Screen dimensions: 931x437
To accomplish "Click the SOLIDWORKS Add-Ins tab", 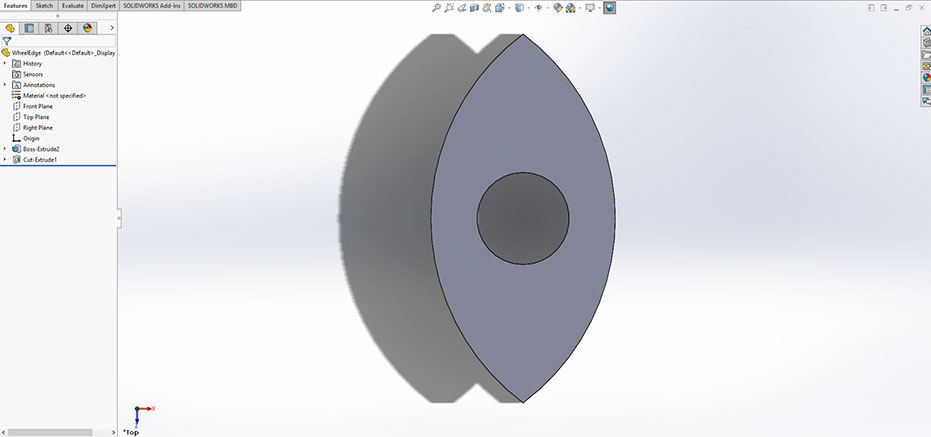I will click(x=152, y=5).
